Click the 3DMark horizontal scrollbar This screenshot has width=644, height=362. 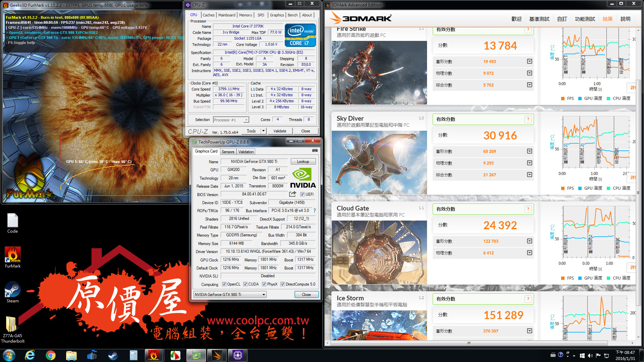(x=469, y=343)
